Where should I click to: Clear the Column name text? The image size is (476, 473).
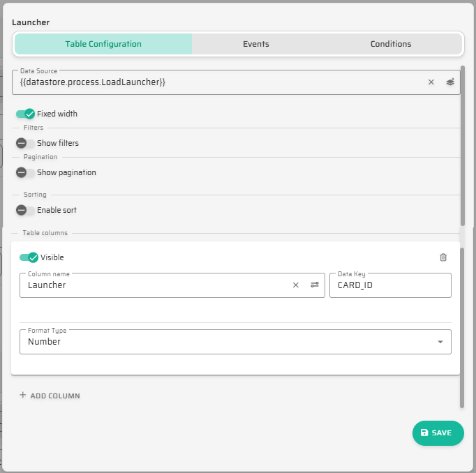point(295,285)
